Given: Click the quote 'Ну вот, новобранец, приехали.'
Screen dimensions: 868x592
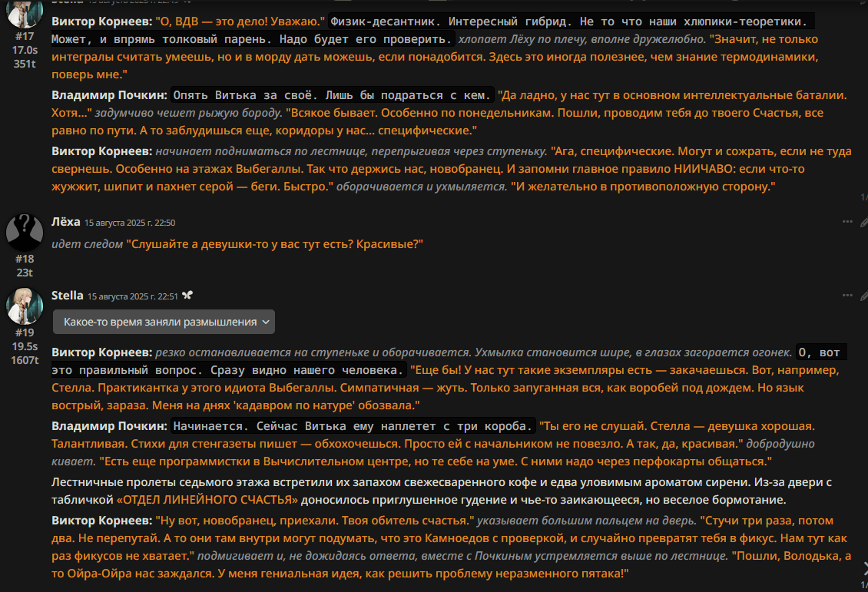Looking at the screenshot, I should point(247,521).
